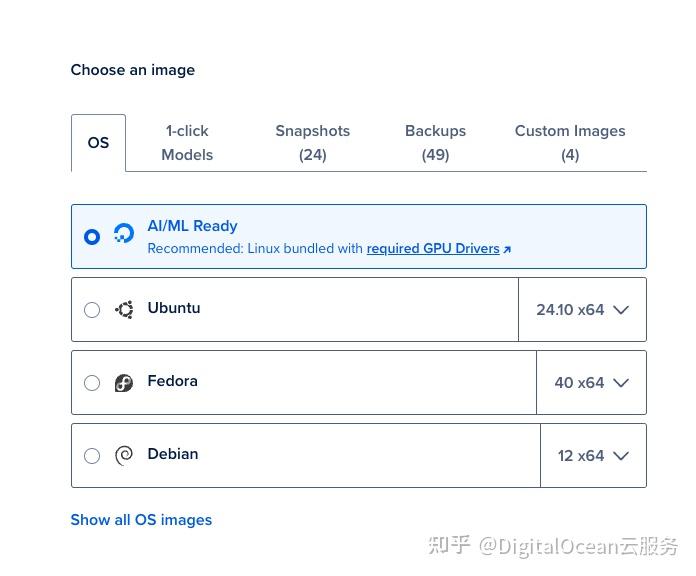
Task: Click the external link arrow icon
Action: (x=507, y=249)
